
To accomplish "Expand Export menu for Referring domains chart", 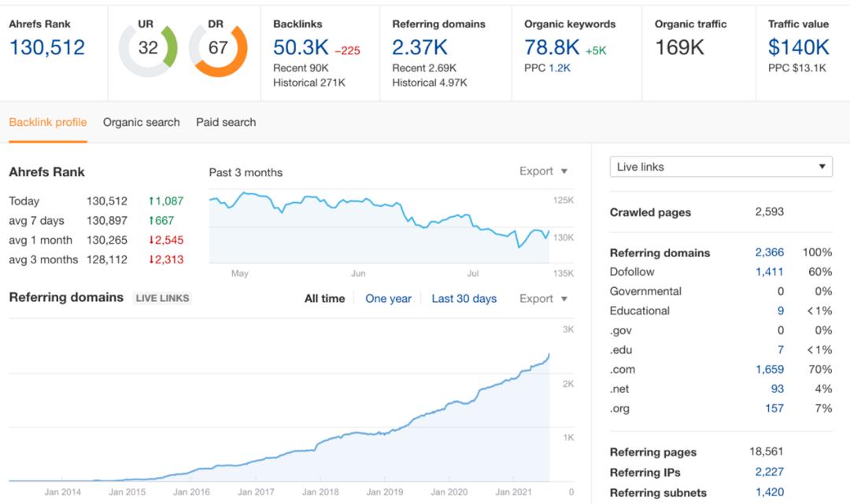I will coord(543,299).
